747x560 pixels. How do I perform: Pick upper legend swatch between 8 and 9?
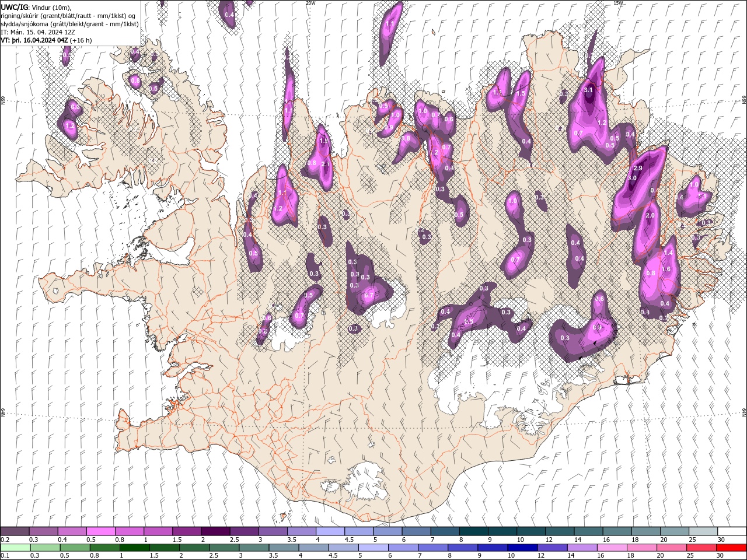click(x=474, y=531)
